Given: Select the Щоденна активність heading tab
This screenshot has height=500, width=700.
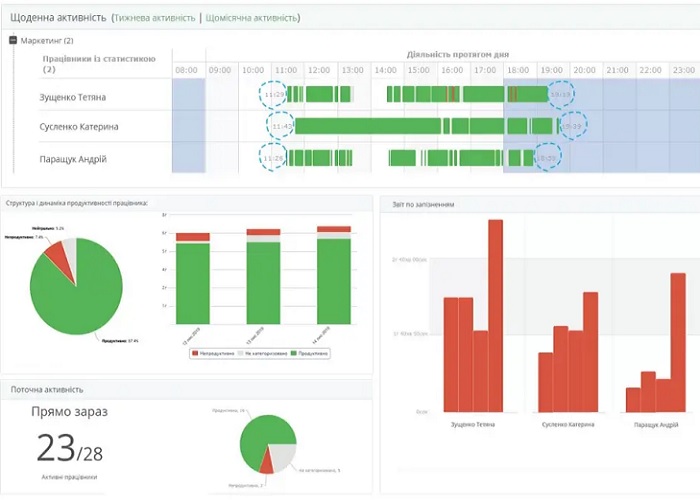Looking at the screenshot, I should point(56,18).
